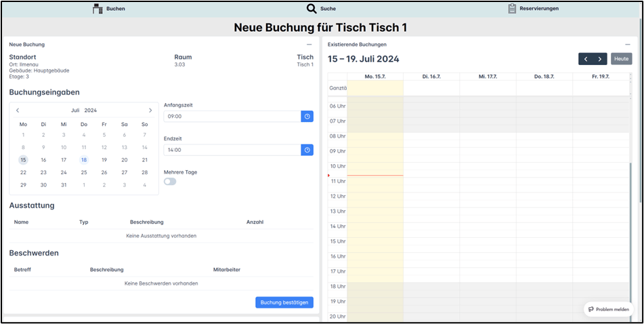
Task: Click the Fr. 19.7. column header
Action: tap(601, 77)
